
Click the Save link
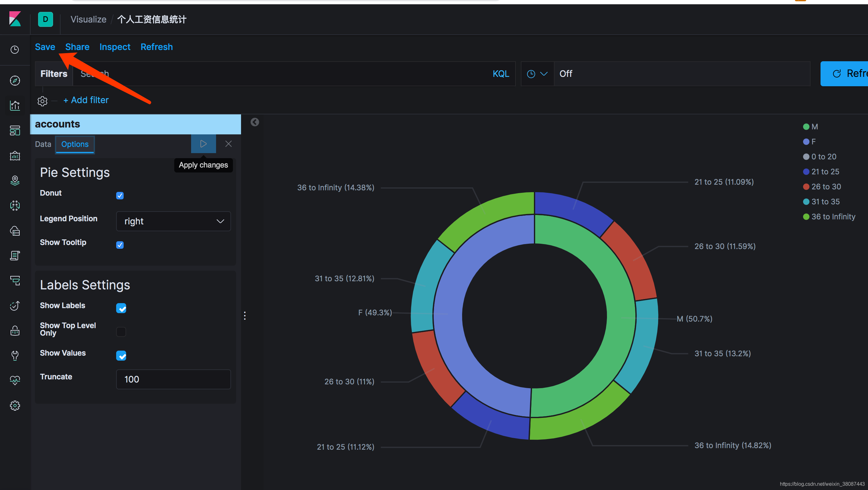[45, 47]
